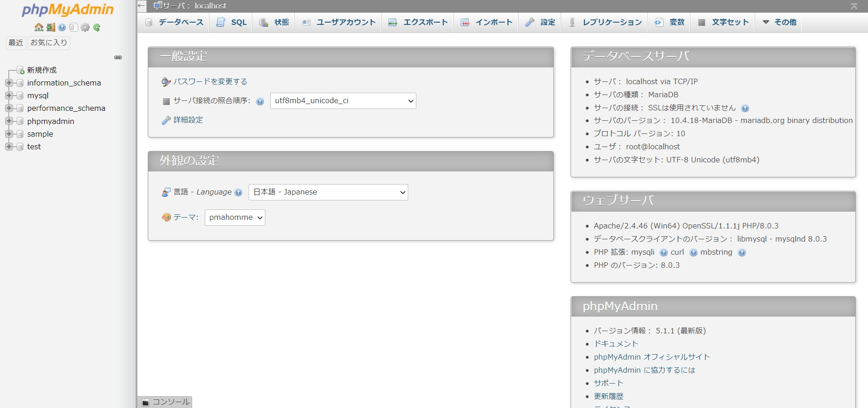The width and height of the screenshot is (868, 408).
Task: Expand the phpmyadmin database node
Action: 9,121
